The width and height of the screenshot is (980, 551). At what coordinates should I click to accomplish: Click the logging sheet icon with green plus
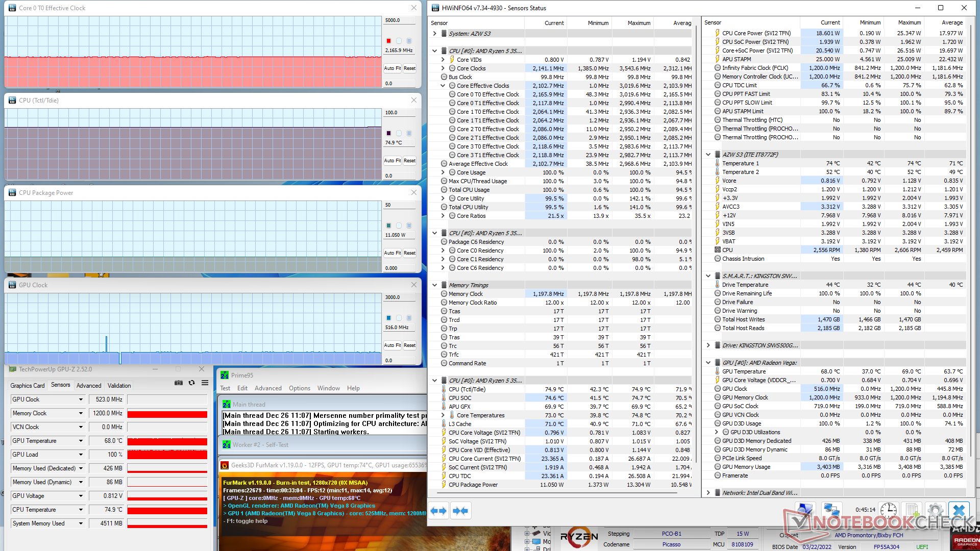point(912,510)
